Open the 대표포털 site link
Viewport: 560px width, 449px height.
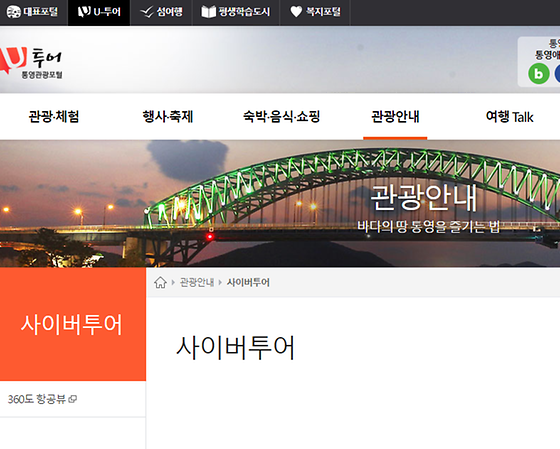pyautogui.click(x=33, y=12)
